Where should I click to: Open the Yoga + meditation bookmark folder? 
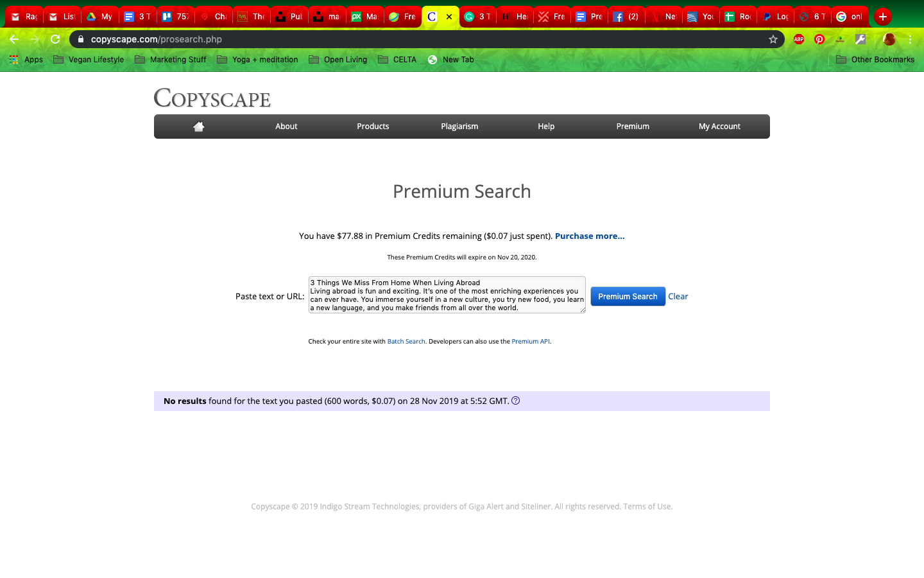point(258,60)
